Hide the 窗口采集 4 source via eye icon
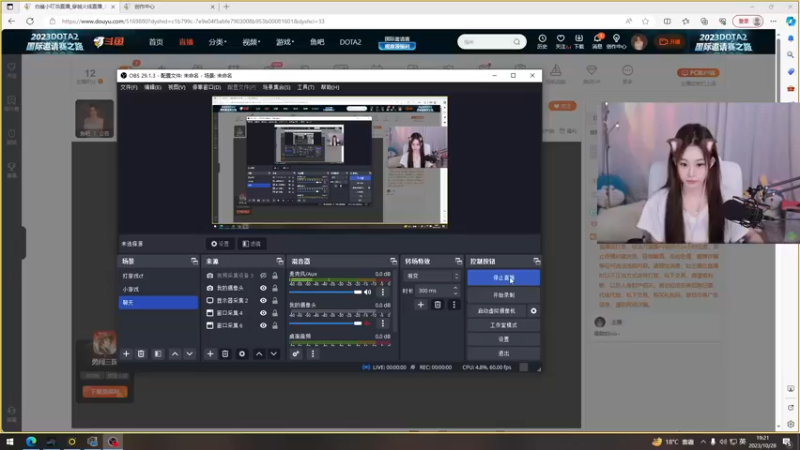Viewport: 800px width, 450px height. tap(263, 313)
